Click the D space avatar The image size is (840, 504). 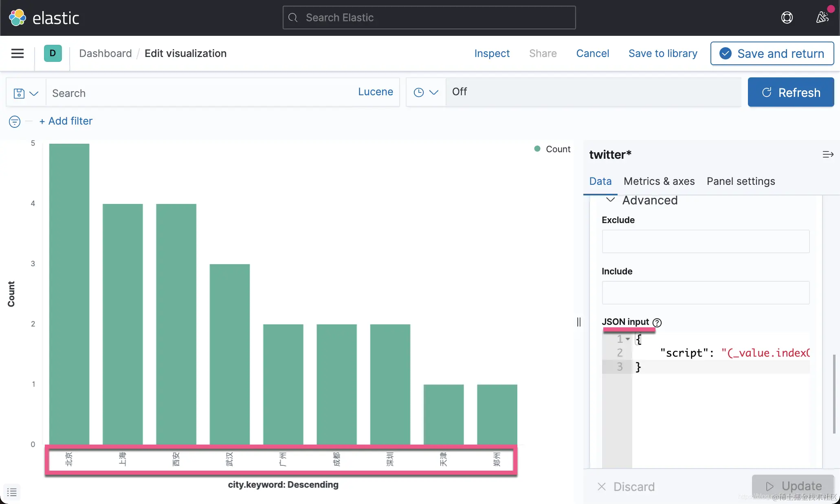(53, 53)
